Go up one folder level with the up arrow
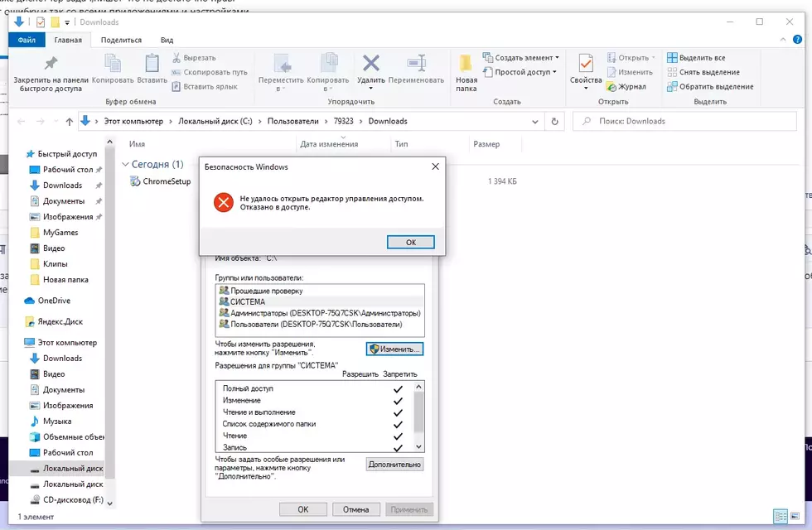Viewport: 812px width, 530px height. 70,122
